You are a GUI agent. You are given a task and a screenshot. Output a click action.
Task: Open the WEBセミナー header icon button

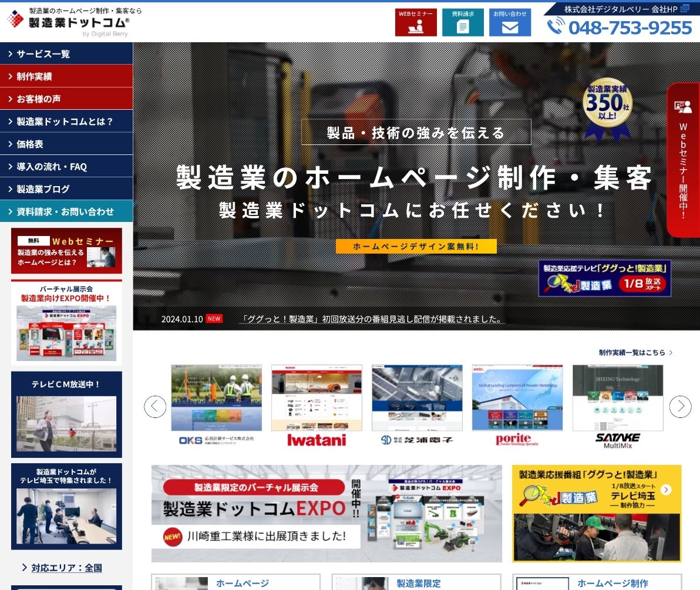coord(416,22)
